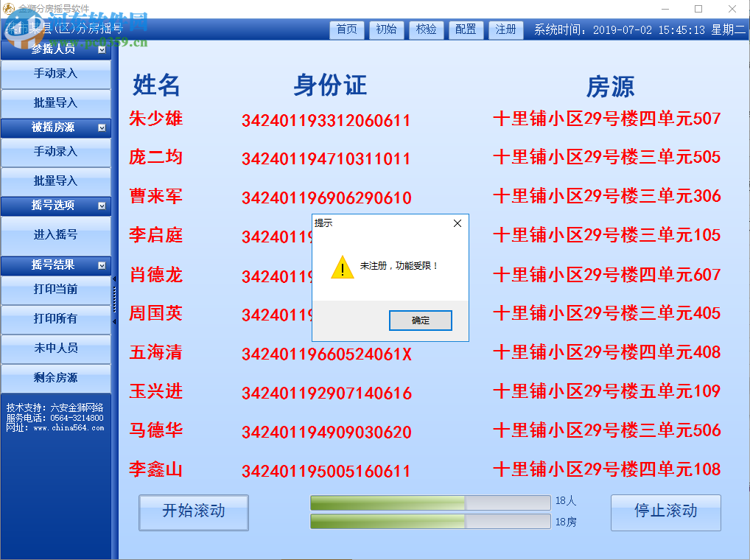Click 打印当前 to print current results
The width and height of the screenshot is (750, 560).
pyautogui.click(x=55, y=290)
